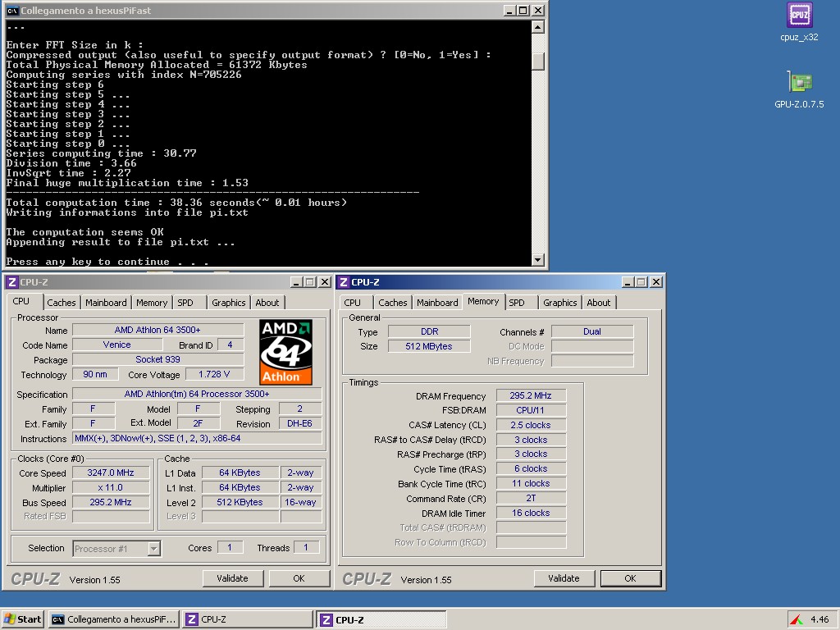Click Technology value 90 nm
Screen dimensions: 840x630
[x=95, y=374]
